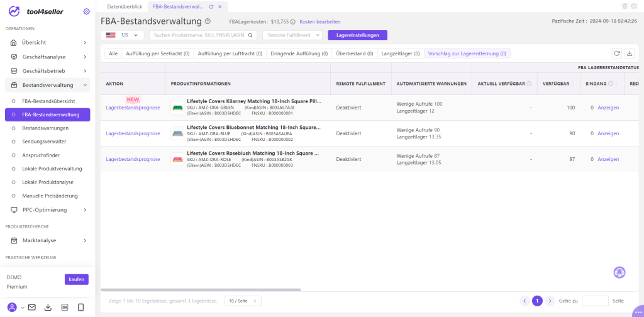
Task: Open the mobile app icon
Action: [x=81, y=307]
